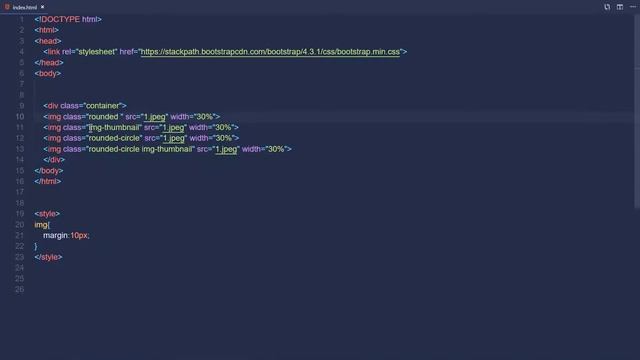The width and height of the screenshot is (640, 360).
Task: Click the closing "</html>" tag
Action: (x=48, y=181)
